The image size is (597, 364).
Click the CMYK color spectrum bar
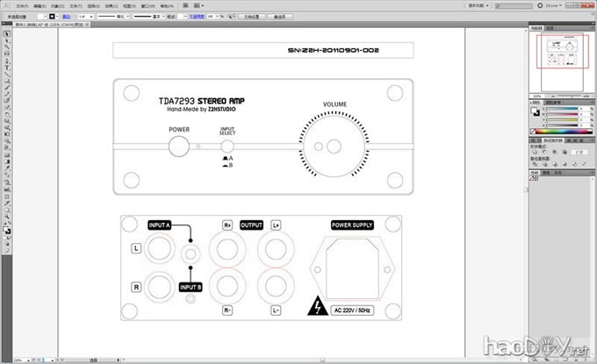click(x=562, y=130)
